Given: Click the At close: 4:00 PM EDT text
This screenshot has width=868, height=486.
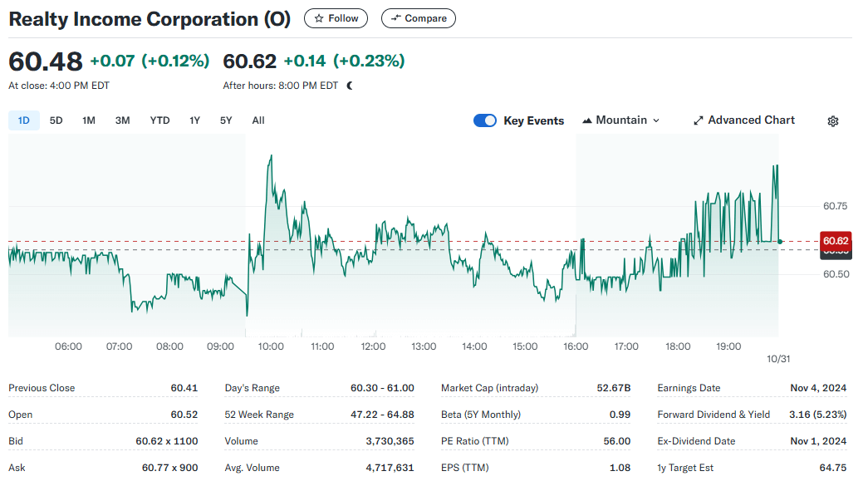Looking at the screenshot, I should click(59, 86).
